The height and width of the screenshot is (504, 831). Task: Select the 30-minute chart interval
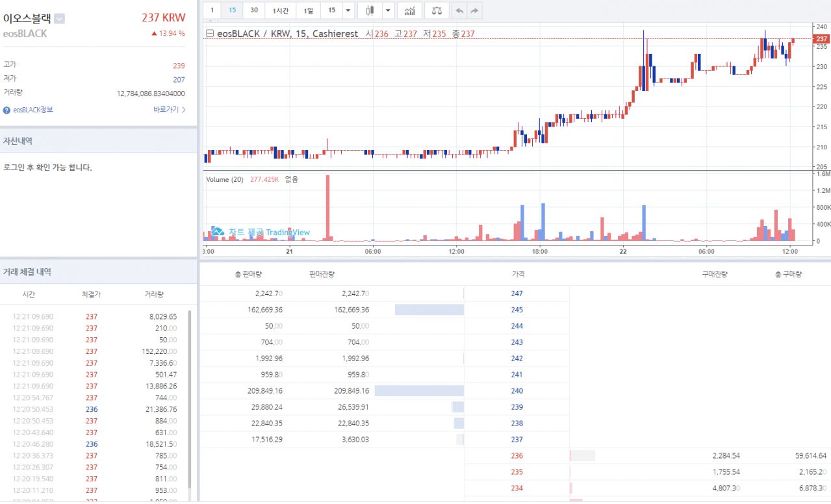click(x=254, y=10)
